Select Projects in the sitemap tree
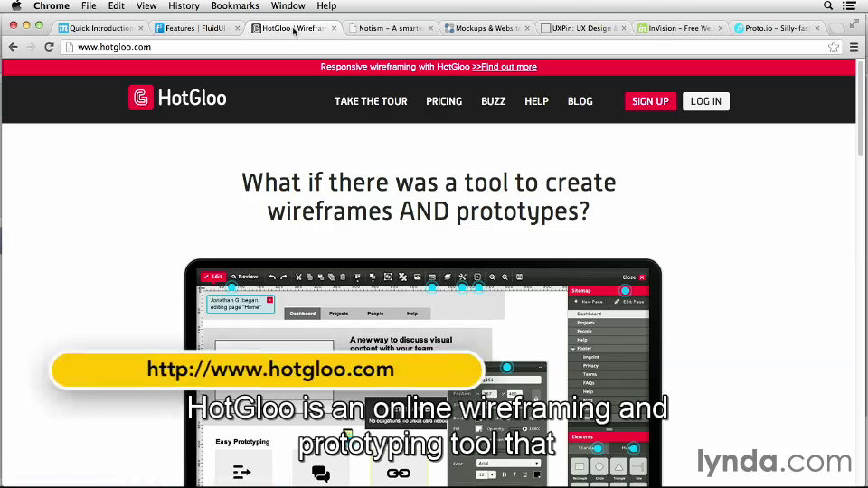 [609, 323]
